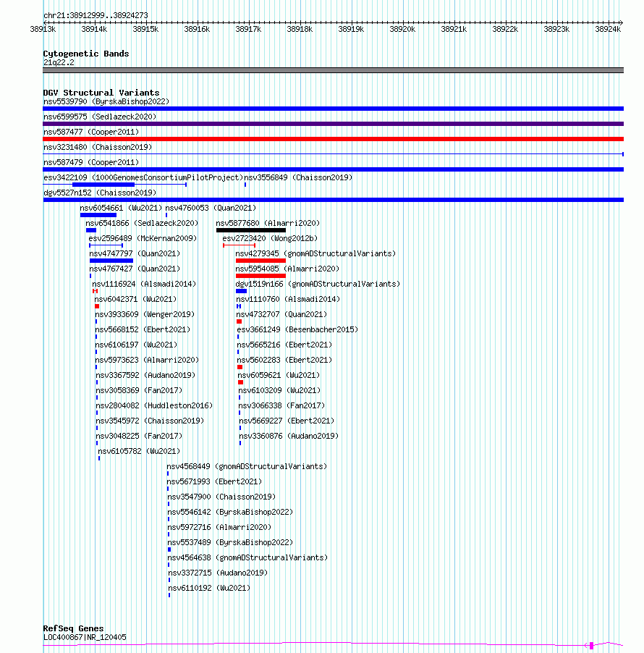Click the 21q22.2 cytogenetic band bar
644x653 pixels.
pyautogui.click(x=333, y=70)
